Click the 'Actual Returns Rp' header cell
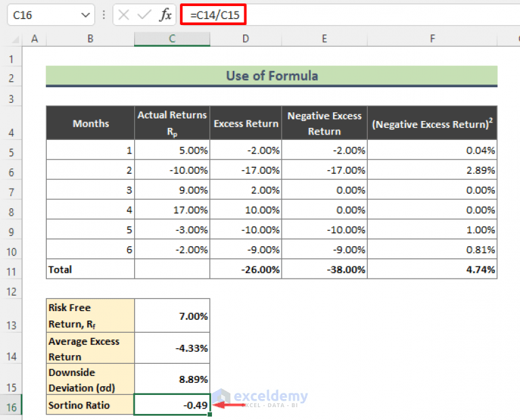The height and width of the screenshot is (420, 520). click(172, 123)
